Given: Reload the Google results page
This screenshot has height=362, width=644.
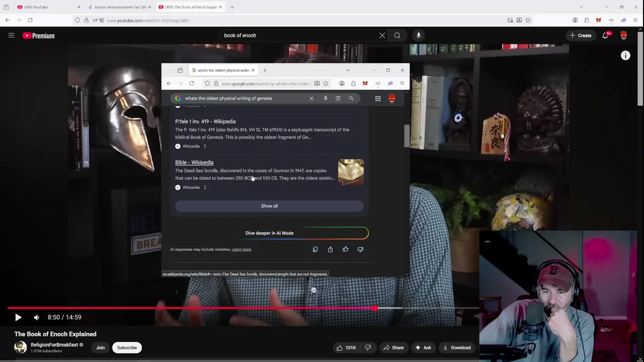Looking at the screenshot, I should [192, 83].
